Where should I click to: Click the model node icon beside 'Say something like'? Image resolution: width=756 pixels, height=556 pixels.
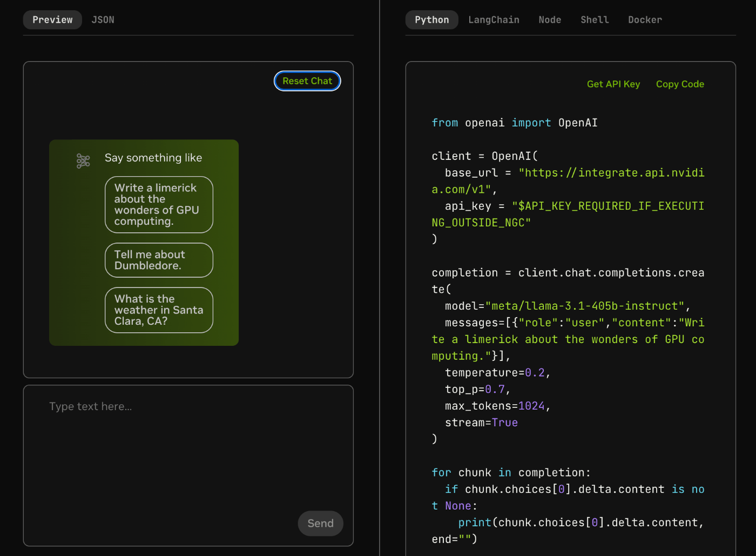83,161
